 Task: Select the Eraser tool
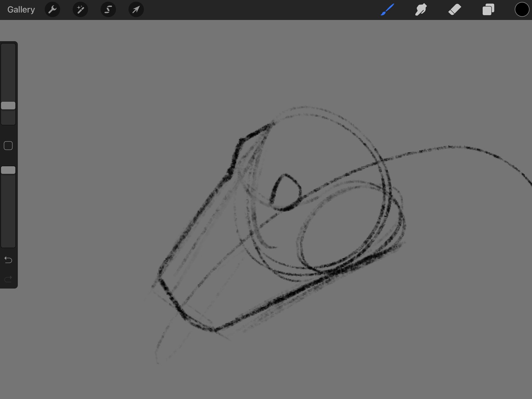(x=455, y=10)
